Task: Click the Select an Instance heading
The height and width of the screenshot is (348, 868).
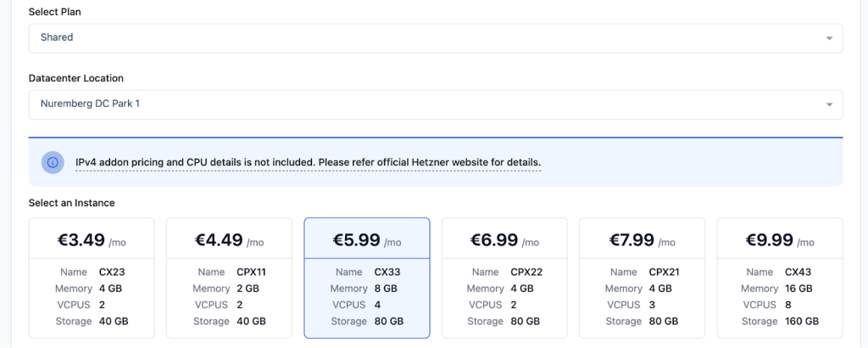Action: [x=72, y=203]
